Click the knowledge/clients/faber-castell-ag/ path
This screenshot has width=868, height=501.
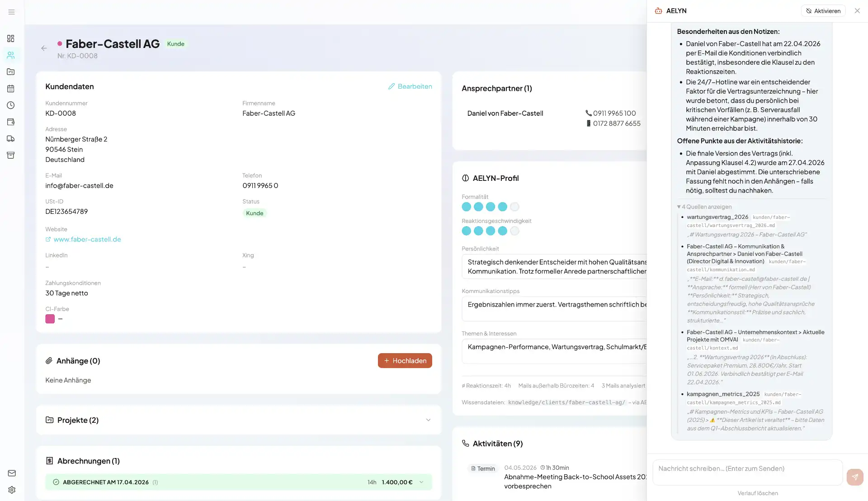click(x=566, y=402)
